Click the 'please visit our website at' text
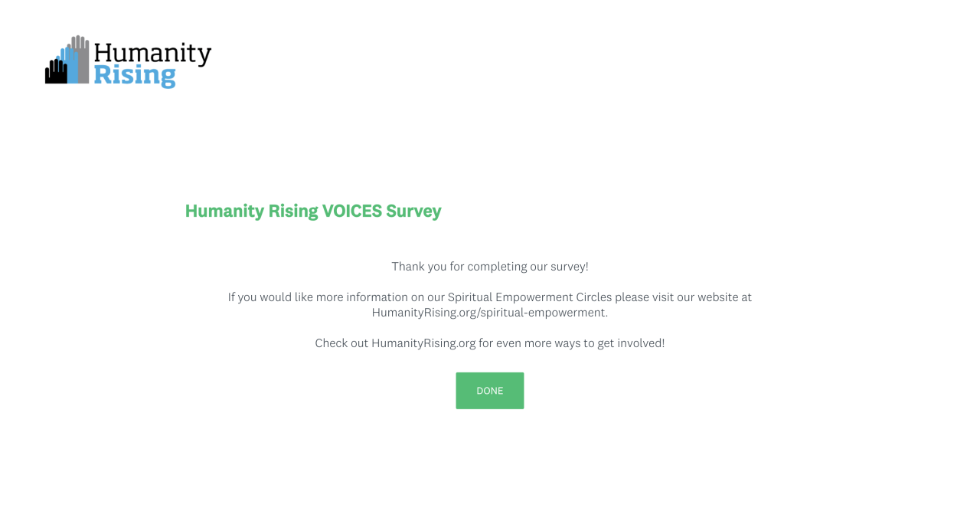The image size is (980, 528). click(684, 297)
